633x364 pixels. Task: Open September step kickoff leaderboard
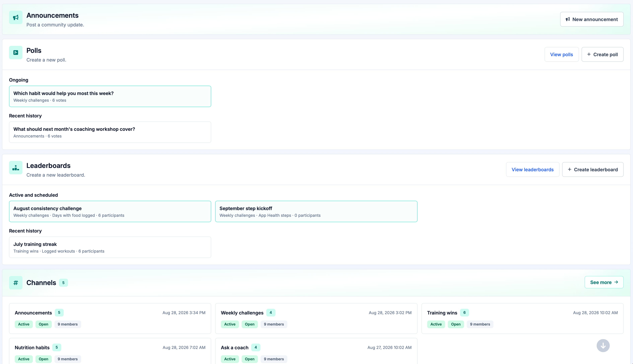coord(316,211)
